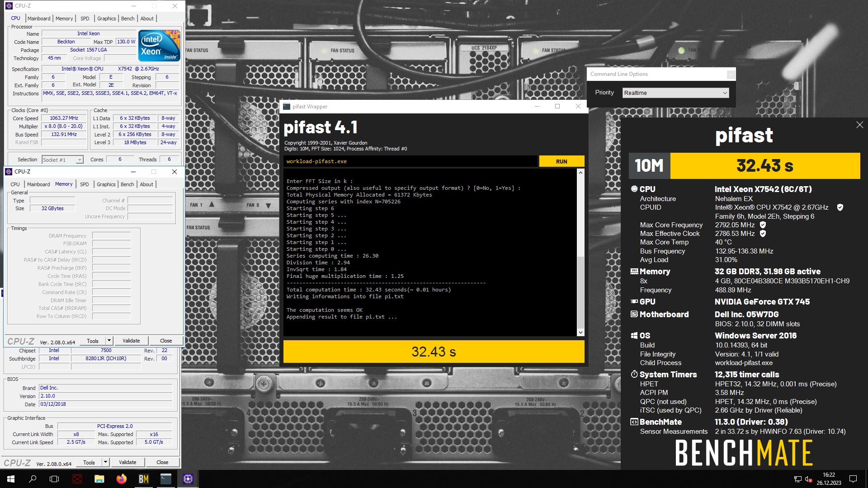
Task: Switch to Mainboard tab in top CPU-Z
Action: [x=39, y=19]
